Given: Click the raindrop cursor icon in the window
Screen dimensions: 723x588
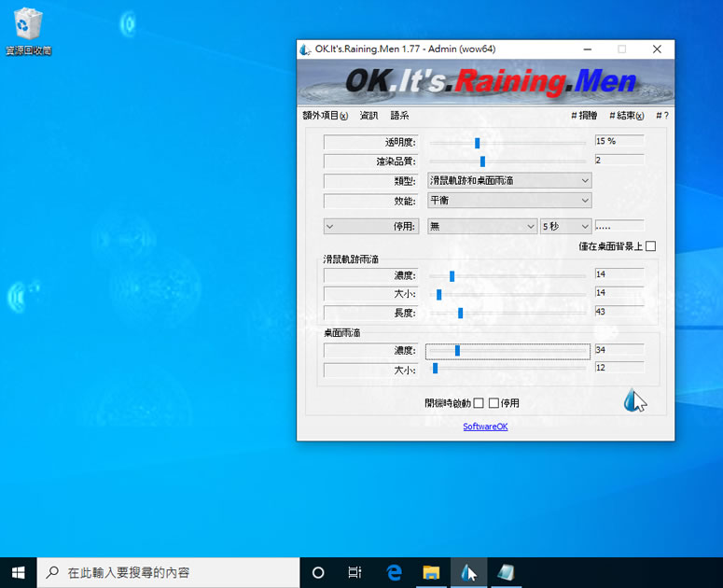Looking at the screenshot, I should coord(635,400).
